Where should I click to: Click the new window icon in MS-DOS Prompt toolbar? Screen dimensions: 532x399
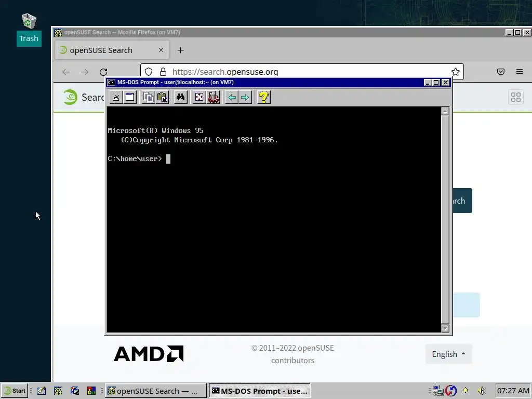[130, 97]
